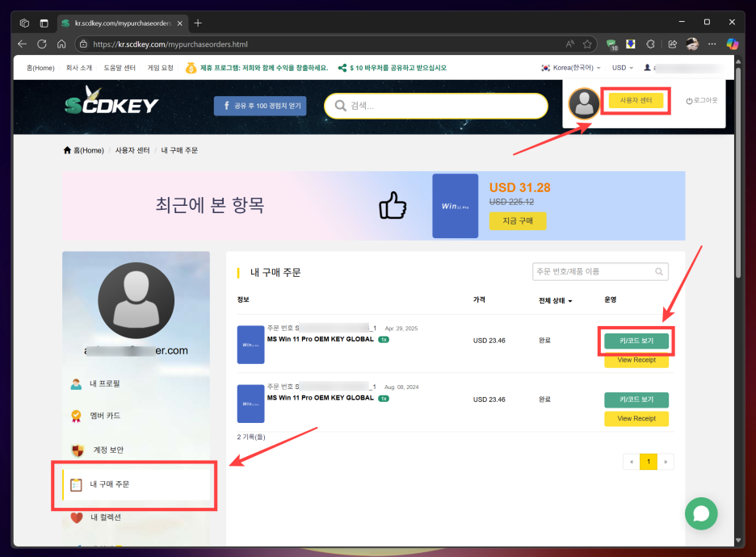Click the 로그아웃 link
This screenshot has height=557, width=756.
point(702,100)
